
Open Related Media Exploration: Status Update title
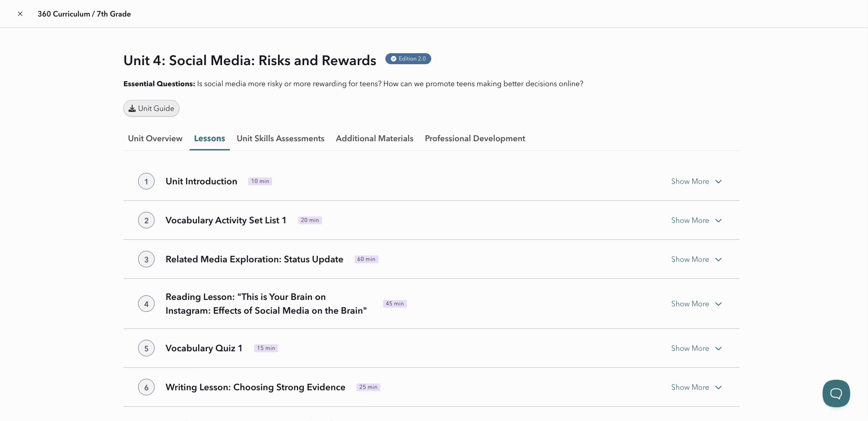(x=254, y=259)
